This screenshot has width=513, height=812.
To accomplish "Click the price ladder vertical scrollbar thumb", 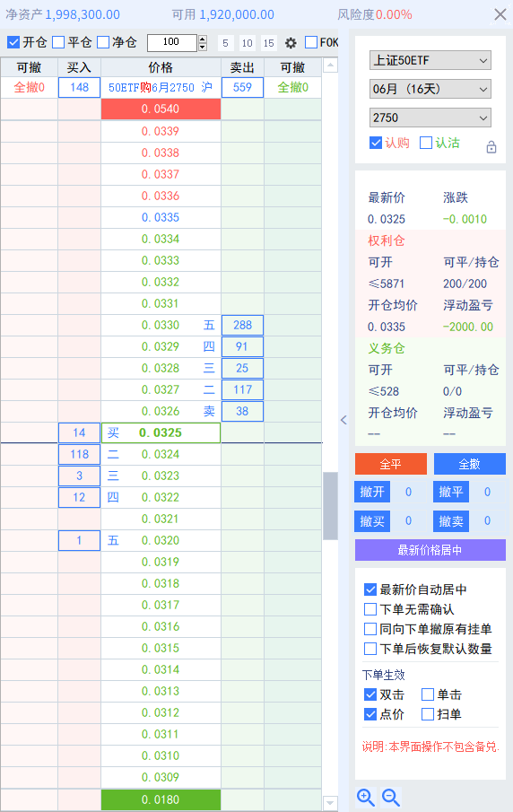I will coord(330,506).
